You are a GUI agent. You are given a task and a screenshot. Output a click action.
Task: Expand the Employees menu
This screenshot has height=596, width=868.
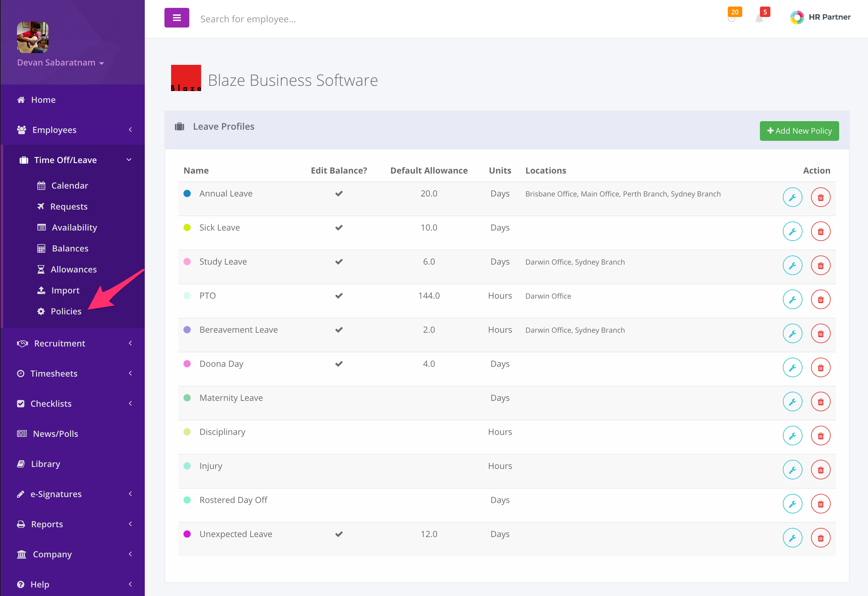coord(72,130)
